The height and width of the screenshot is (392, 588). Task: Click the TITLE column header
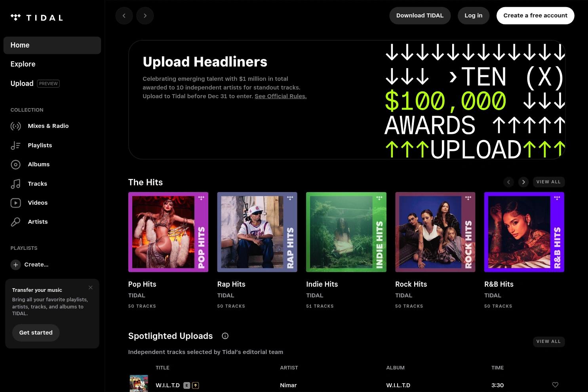pos(162,368)
